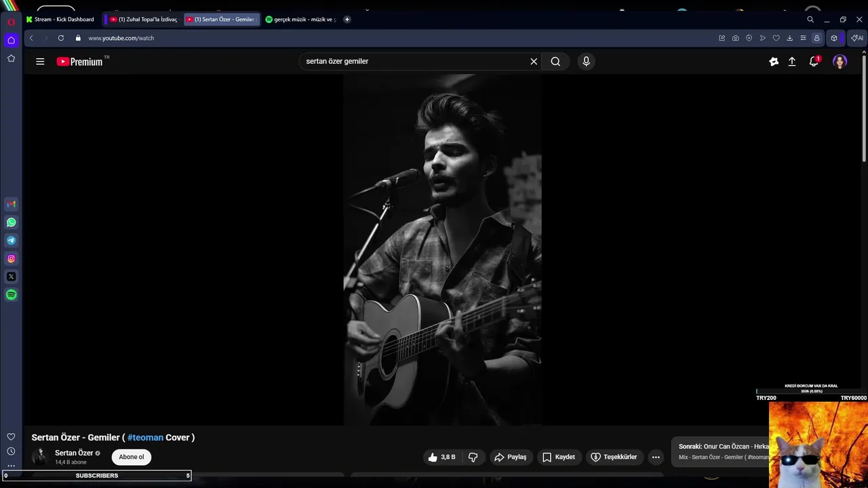Screen dimensions: 868x488
Task: Start voice search with the microphone
Action: coord(586,62)
